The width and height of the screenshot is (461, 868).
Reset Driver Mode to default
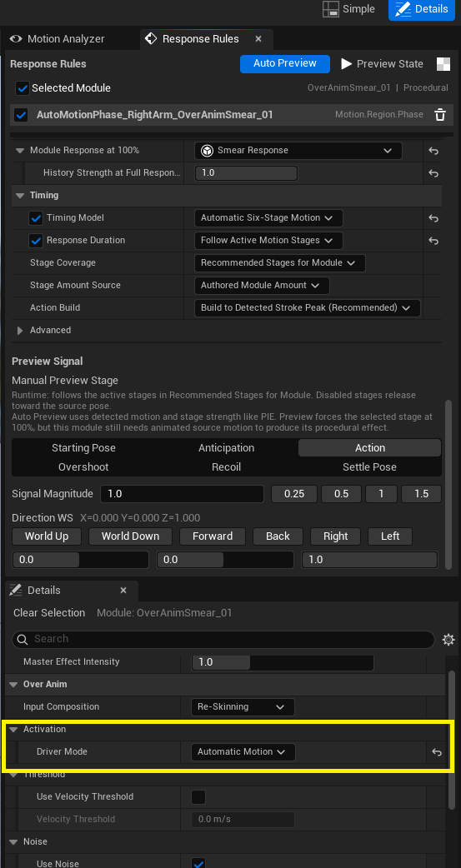click(437, 751)
